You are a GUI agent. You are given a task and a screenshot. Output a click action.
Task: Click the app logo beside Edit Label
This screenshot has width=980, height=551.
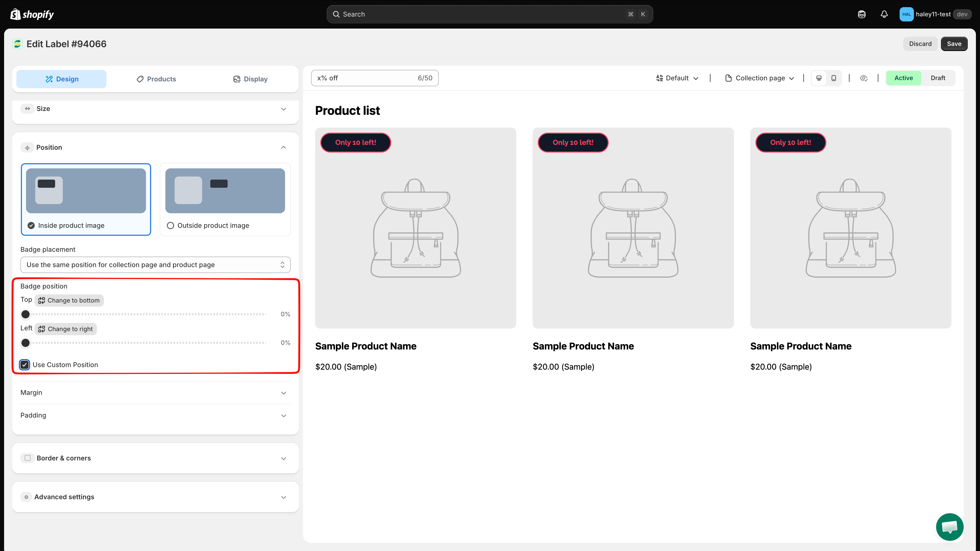[17, 44]
